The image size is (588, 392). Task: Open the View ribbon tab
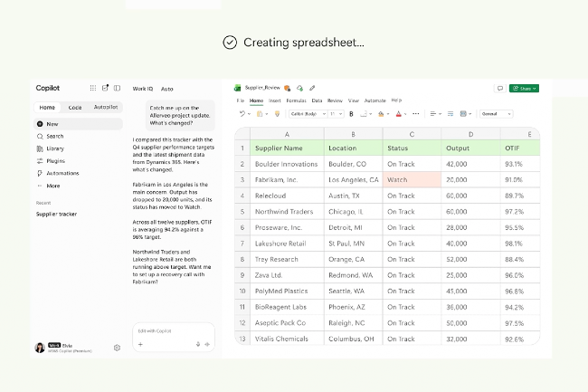click(353, 100)
